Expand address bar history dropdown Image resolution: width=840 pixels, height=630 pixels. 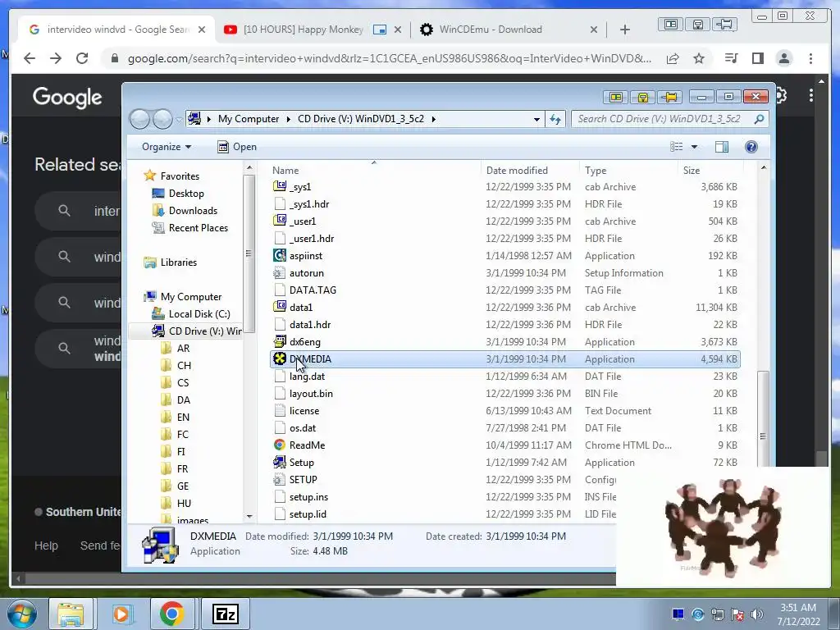point(536,119)
